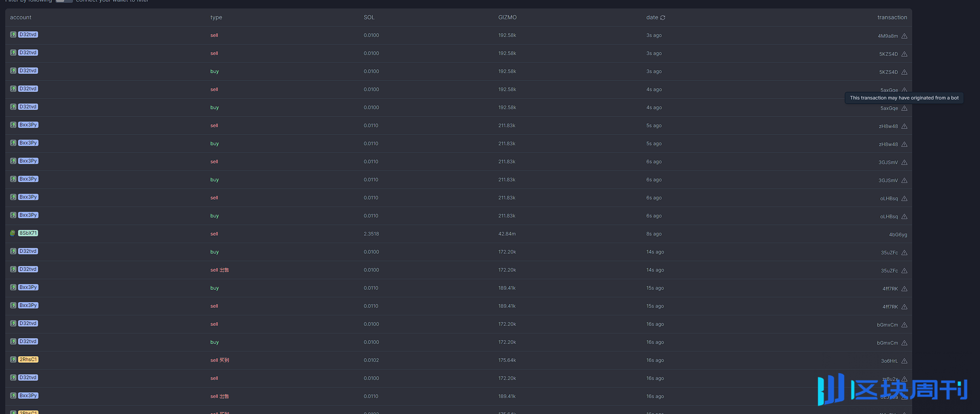Screen dimensions: 980x414
Task: Click the warning icon on the bGmxCm buy row
Action: (x=904, y=343)
